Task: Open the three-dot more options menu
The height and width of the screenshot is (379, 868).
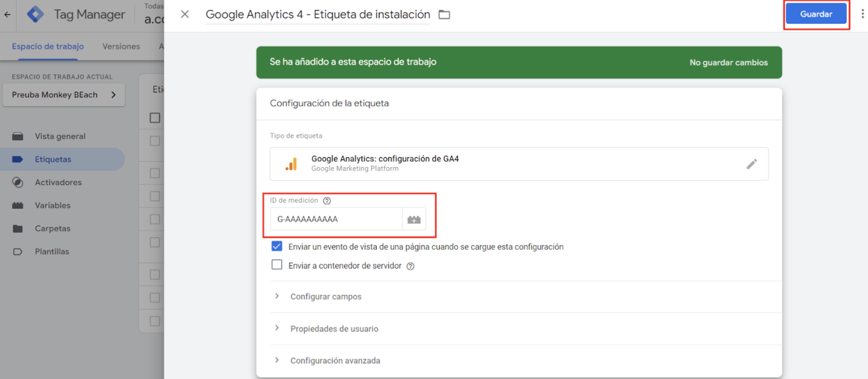Action: point(862,14)
